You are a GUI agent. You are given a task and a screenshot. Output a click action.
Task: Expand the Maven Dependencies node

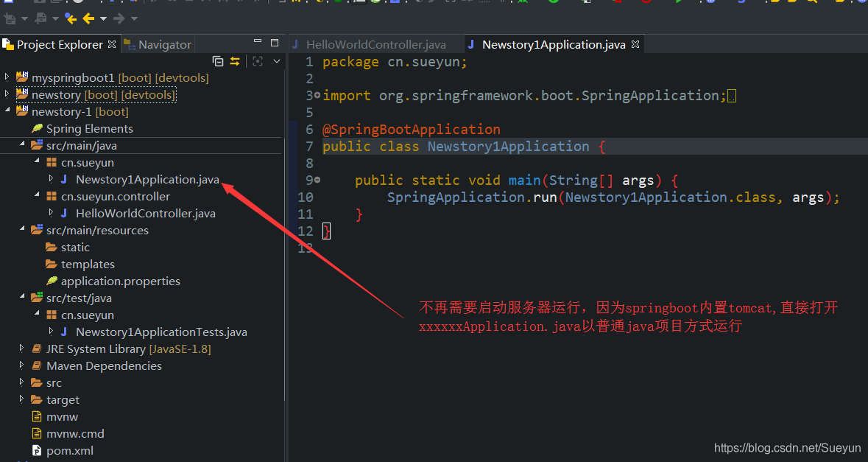coord(22,365)
